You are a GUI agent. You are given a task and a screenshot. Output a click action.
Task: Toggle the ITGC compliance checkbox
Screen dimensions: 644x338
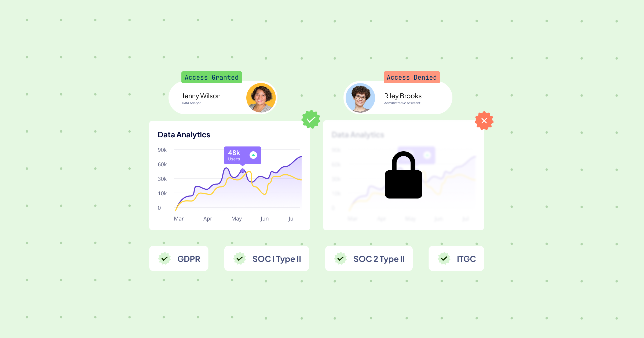click(x=443, y=258)
